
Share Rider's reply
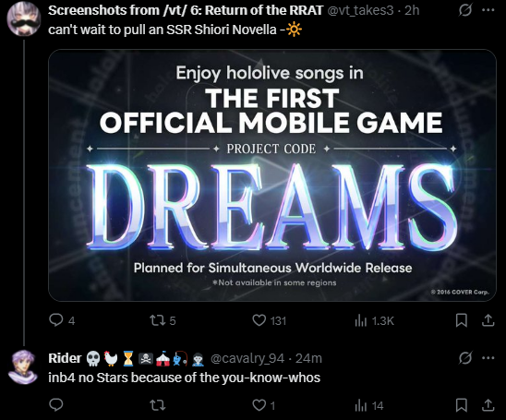pyautogui.click(x=488, y=405)
